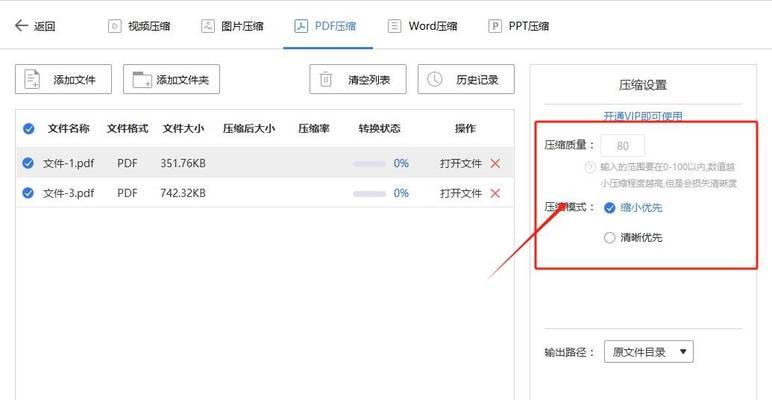Select the 文件-1.pdf file name
772x400 pixels.
pos(68,164)
